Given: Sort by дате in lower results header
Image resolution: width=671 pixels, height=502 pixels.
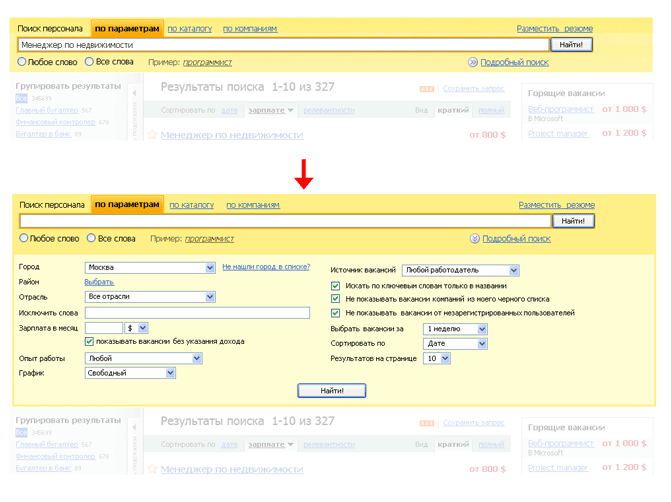Looking at the screenshot, I should coord(229,445).
